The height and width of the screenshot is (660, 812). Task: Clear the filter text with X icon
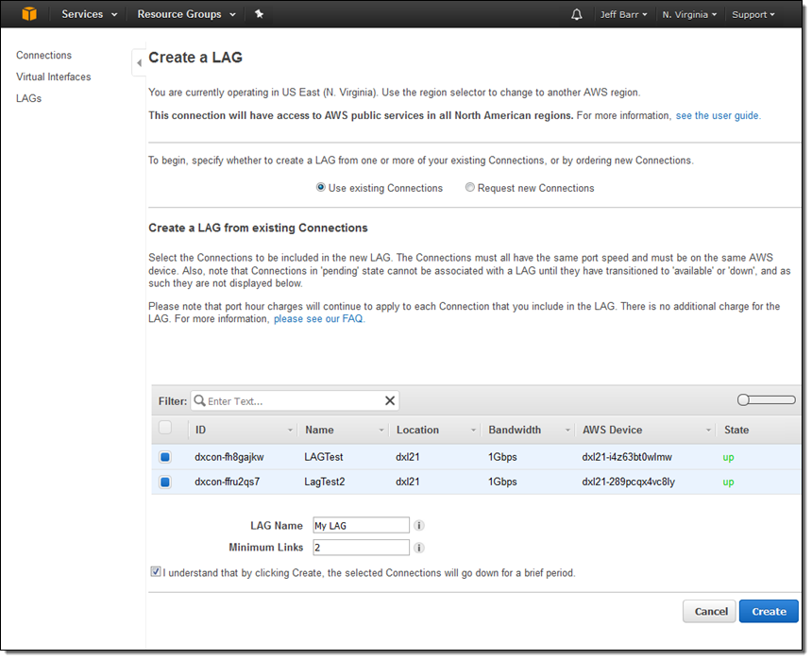[390, 401]
